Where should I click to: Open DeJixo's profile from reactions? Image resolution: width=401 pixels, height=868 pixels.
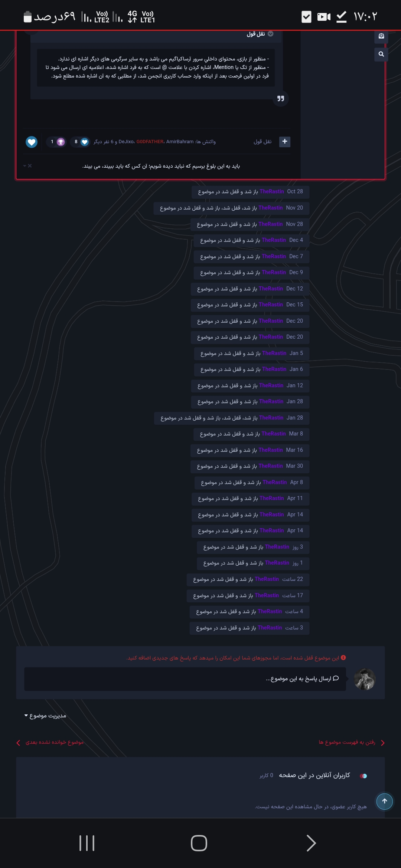[x=126, y=142]
